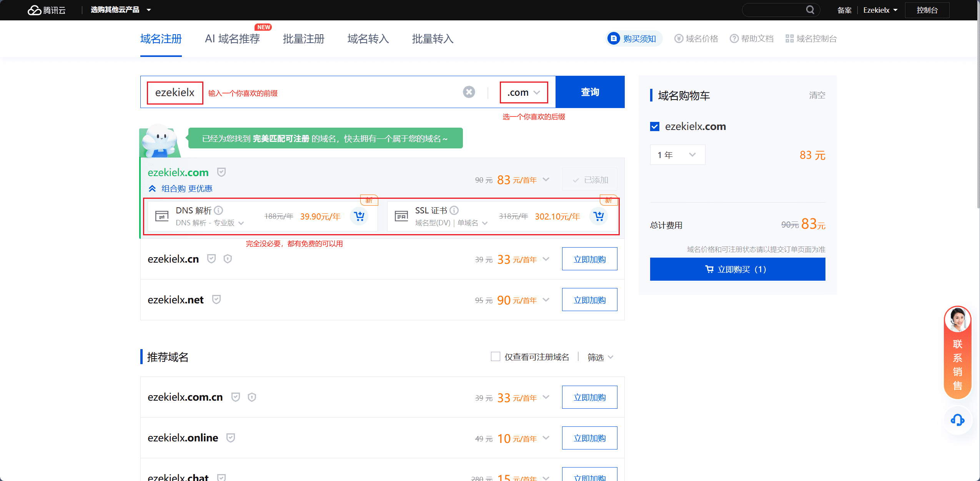Click 清空 to empty the cart

(817, 95)
